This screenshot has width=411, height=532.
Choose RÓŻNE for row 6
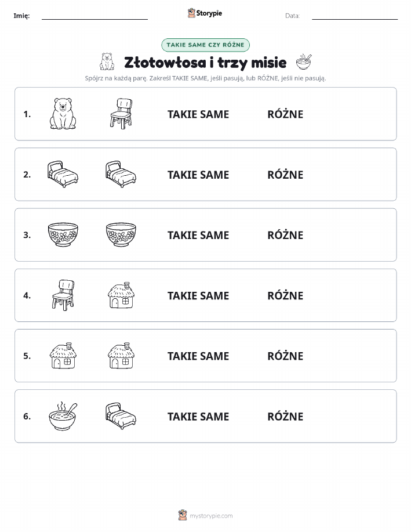pos(285,417)
